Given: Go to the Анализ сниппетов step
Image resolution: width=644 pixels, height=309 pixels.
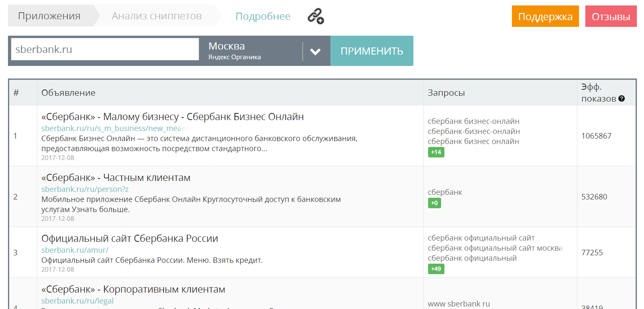Looking at the screenshot, I should coord(156,16).
